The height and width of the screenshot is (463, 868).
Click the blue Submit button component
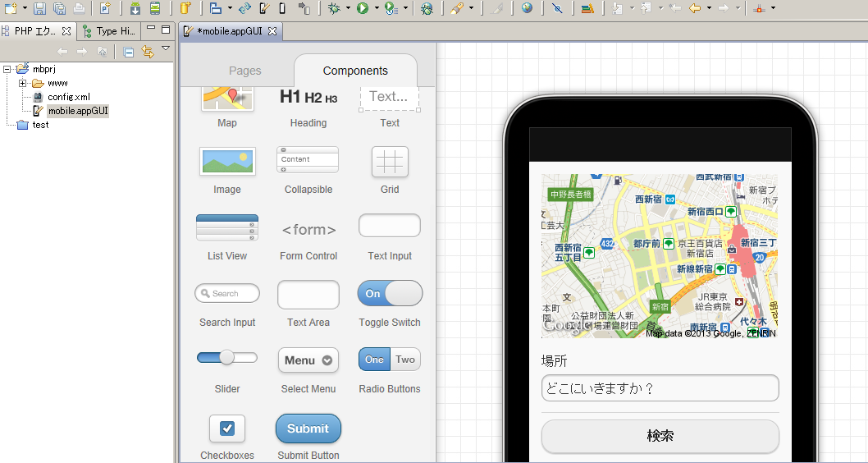click(x=308, y=429)
